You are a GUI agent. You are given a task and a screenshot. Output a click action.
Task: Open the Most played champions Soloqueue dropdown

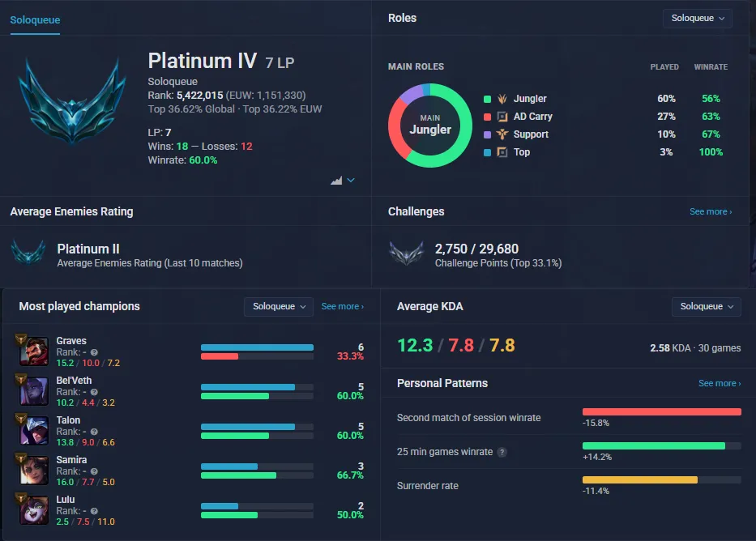(279, 306)
